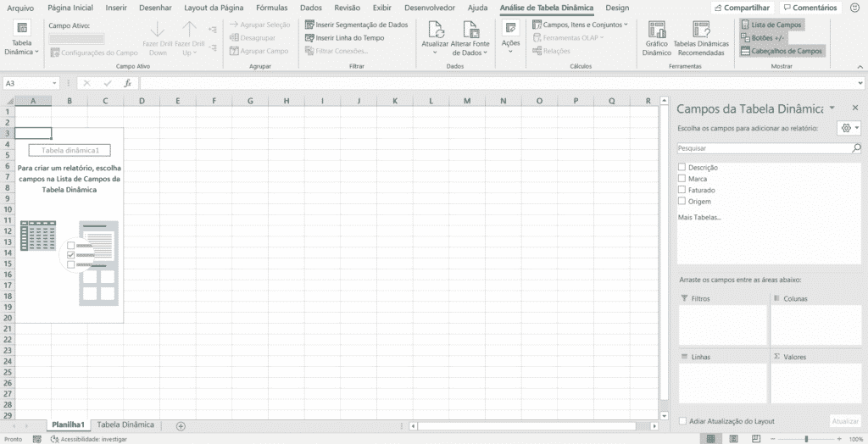The height and width of the screenshot is (444, 868).
Task: Click the feedback smiley icon
Action: (855, 8)
